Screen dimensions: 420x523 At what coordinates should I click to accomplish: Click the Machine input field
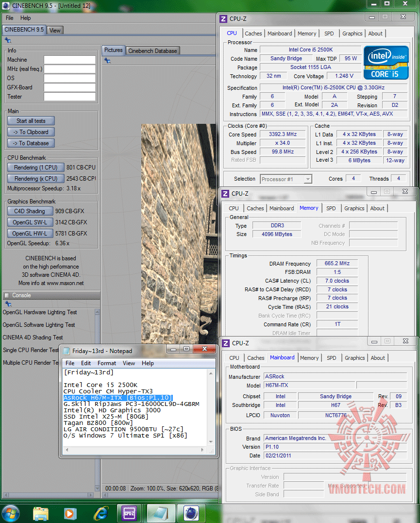point(70,60)
